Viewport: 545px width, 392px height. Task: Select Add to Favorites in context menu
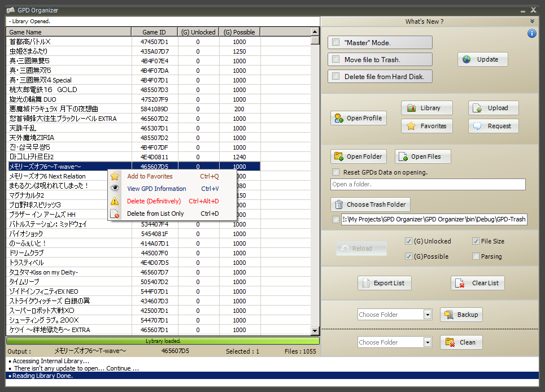[150, 176]
